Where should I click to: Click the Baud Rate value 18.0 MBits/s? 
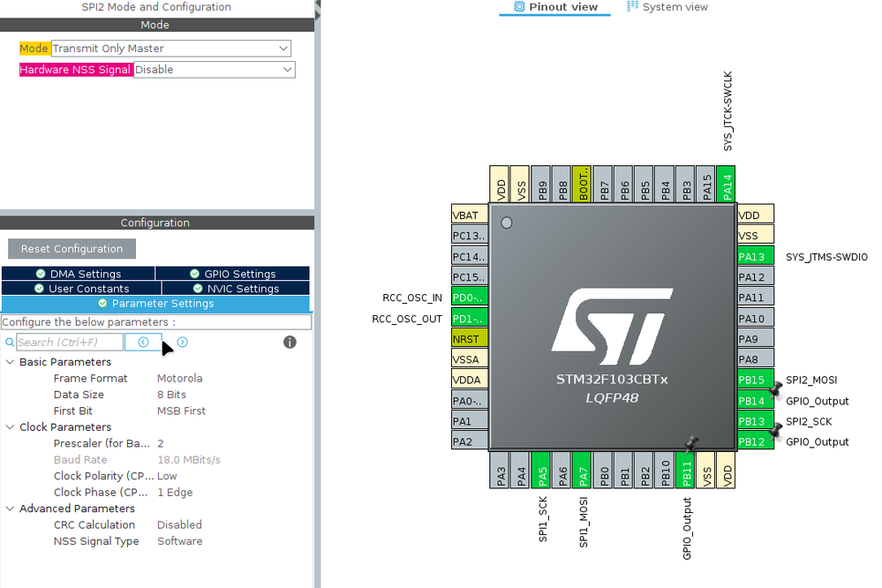click(188, 460)
